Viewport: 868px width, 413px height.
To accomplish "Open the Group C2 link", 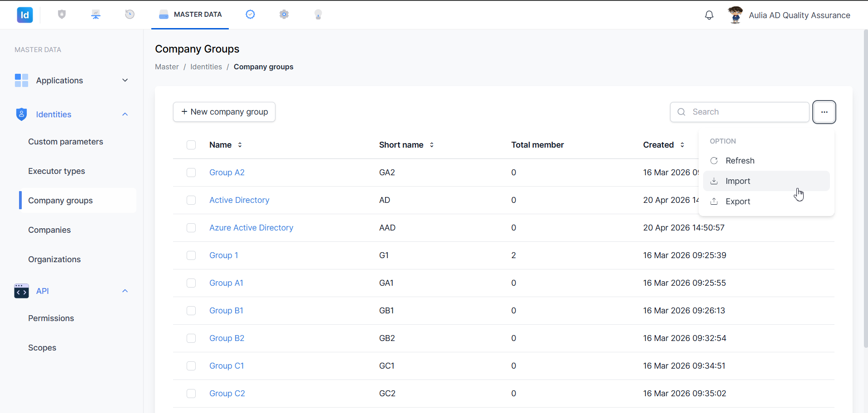I will pyautogui.click(x=227, y=394).
